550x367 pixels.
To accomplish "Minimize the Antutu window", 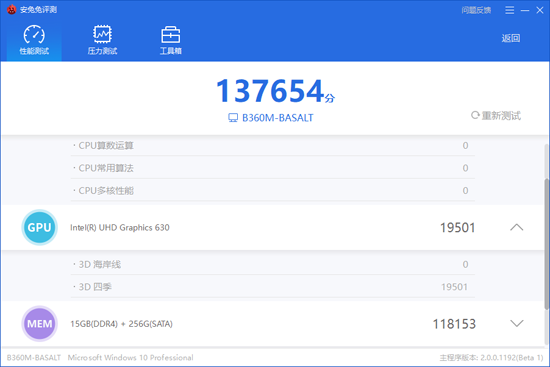I will click(525, 11).
